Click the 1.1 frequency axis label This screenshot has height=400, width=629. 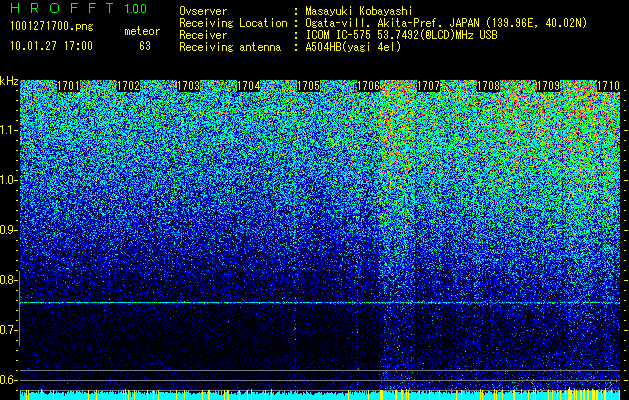coord(8,130)
